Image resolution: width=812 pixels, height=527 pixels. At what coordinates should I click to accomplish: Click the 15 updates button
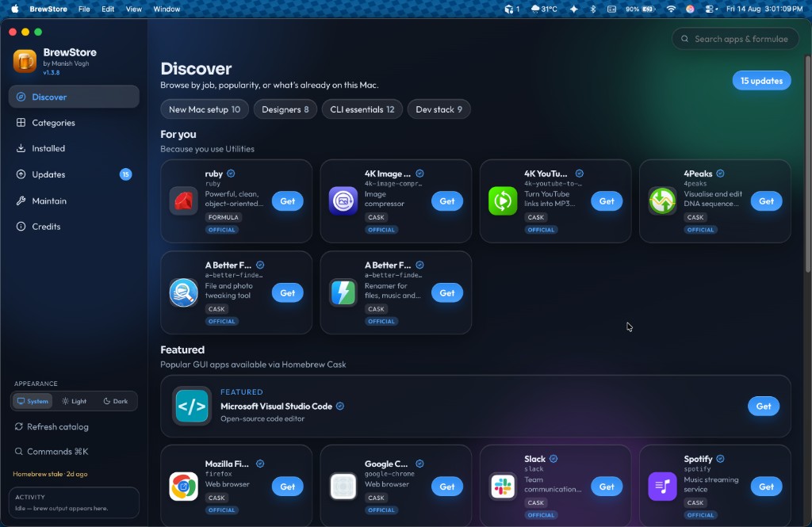(761, 81)
